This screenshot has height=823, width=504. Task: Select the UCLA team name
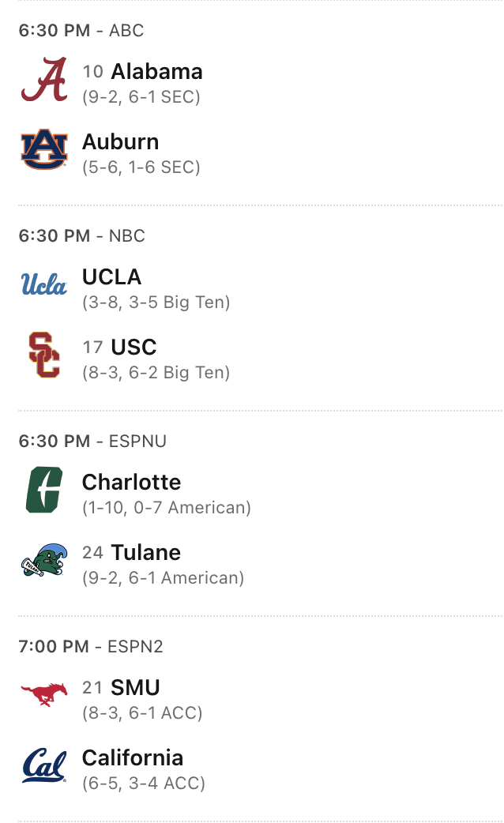(111, 277)
